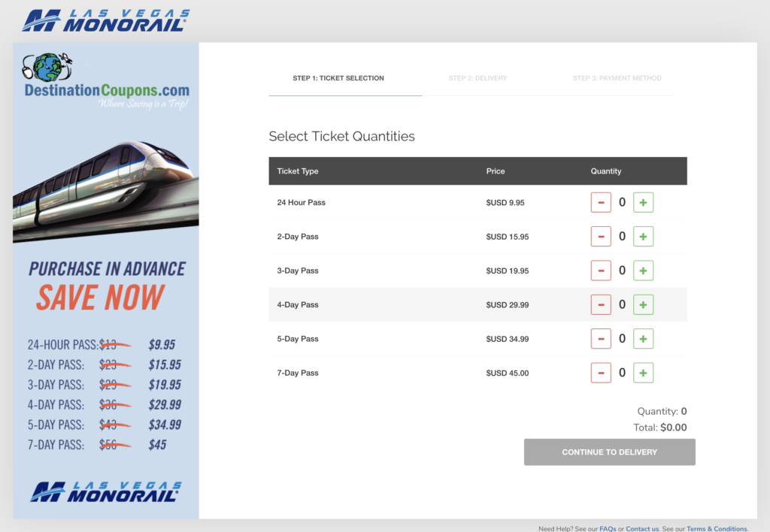
Task: Follow the Contact us link
Action: pos(642,528)
